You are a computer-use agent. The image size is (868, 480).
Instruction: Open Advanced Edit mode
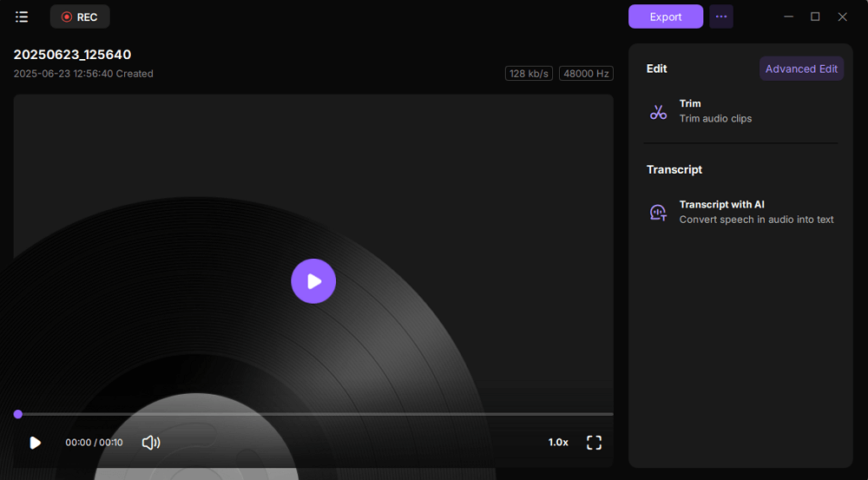pyautogui.click(x=801, y=69)
